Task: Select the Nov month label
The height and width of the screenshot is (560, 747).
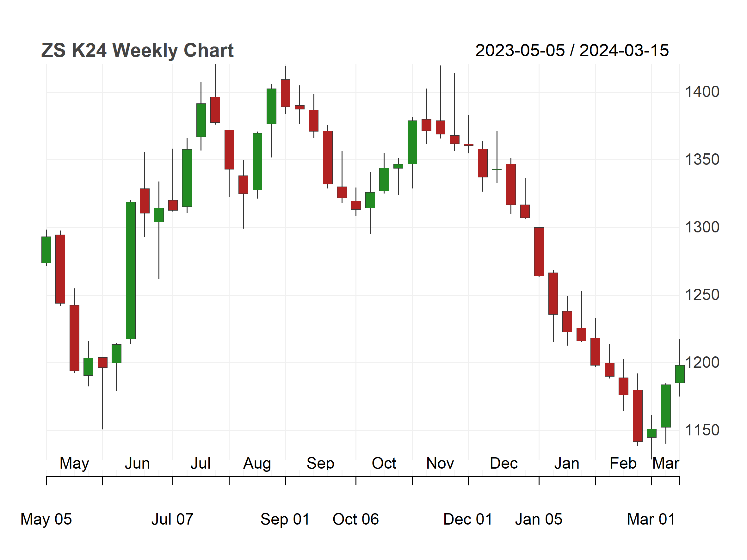Action: point(440,464)
